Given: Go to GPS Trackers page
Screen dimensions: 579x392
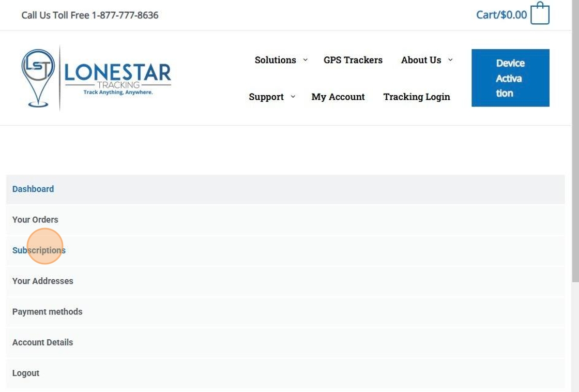Looking at the screenshot, I should (353, 60).
